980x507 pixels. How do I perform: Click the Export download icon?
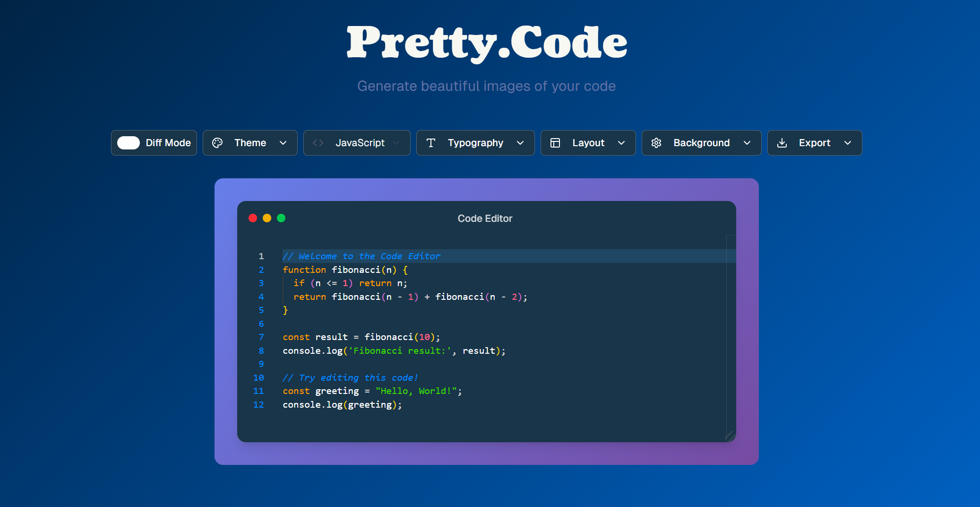[782, 143]
